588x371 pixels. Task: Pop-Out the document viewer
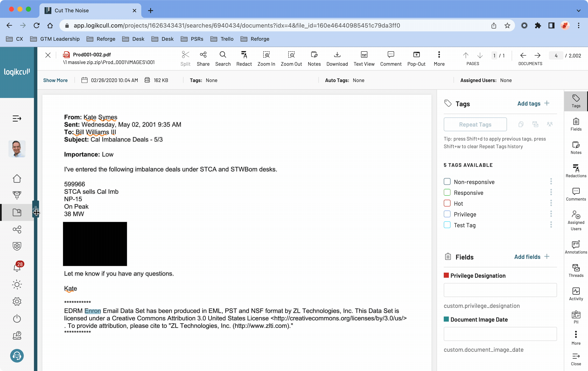(416, 59)
